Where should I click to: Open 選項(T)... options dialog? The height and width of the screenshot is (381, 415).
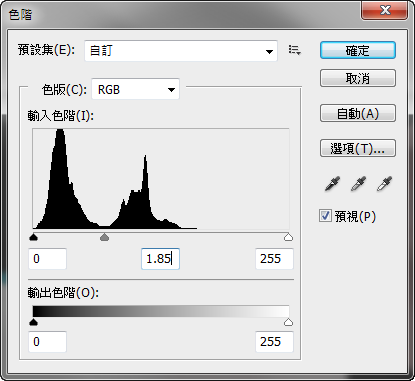pyautogui.click(x=358, y=148)
